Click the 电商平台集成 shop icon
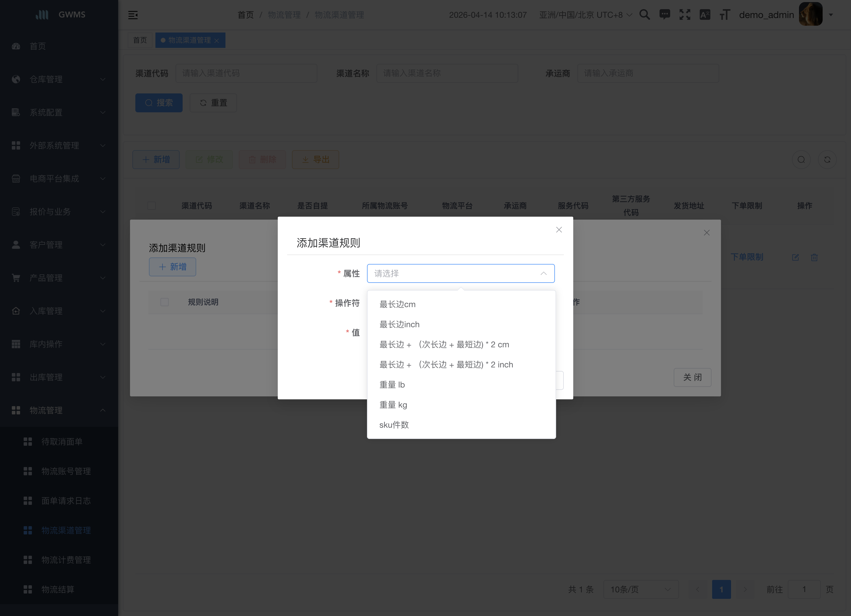The width and height of the screenshot is (851, 616). click(16, 179)
